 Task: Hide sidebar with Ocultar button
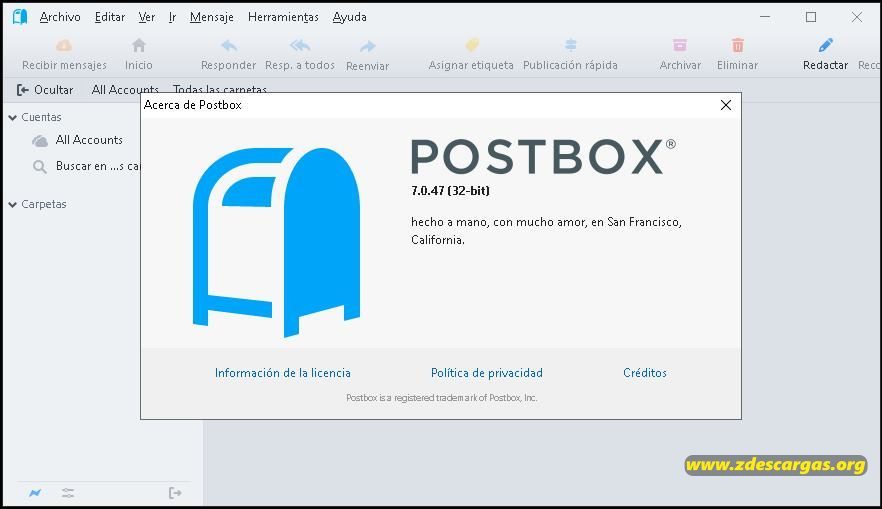[45, 90]
